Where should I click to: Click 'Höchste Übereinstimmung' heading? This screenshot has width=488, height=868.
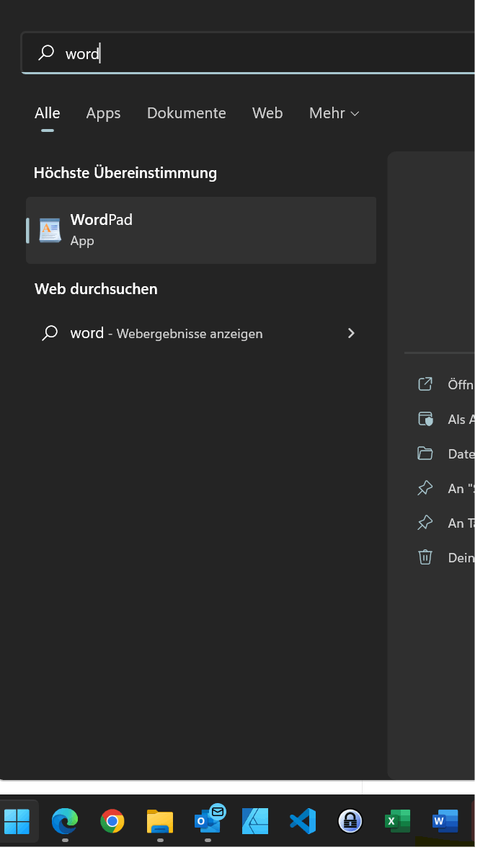pyautogui.click(x=125, y=173)
